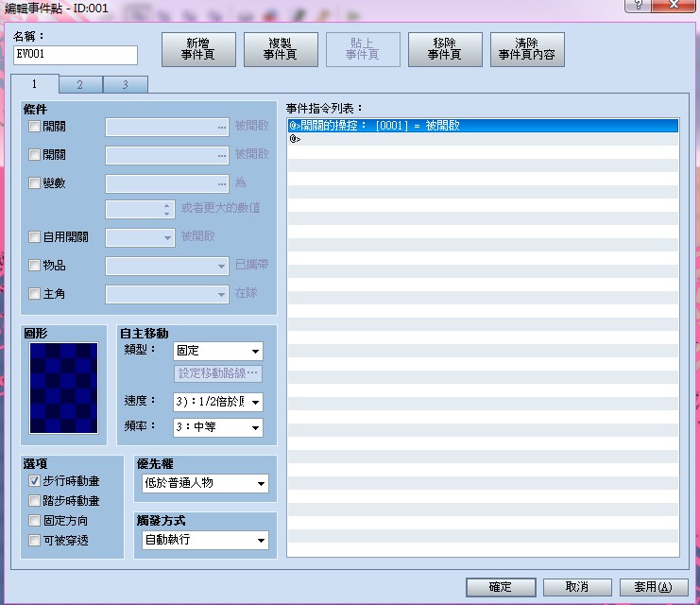Click the 名稱 field containing EV001
700x605 pixels.
click(x=76, y=55)
